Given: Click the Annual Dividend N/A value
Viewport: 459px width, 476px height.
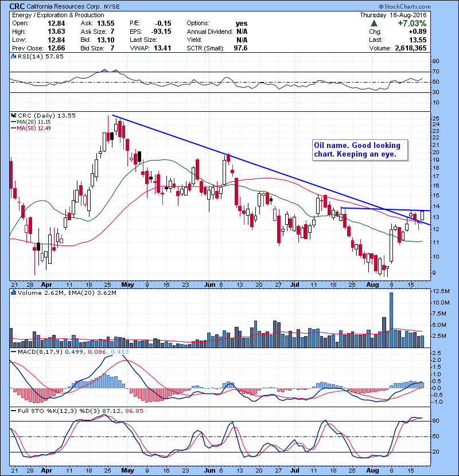Looking at the screenshot, I should point(242,32).
